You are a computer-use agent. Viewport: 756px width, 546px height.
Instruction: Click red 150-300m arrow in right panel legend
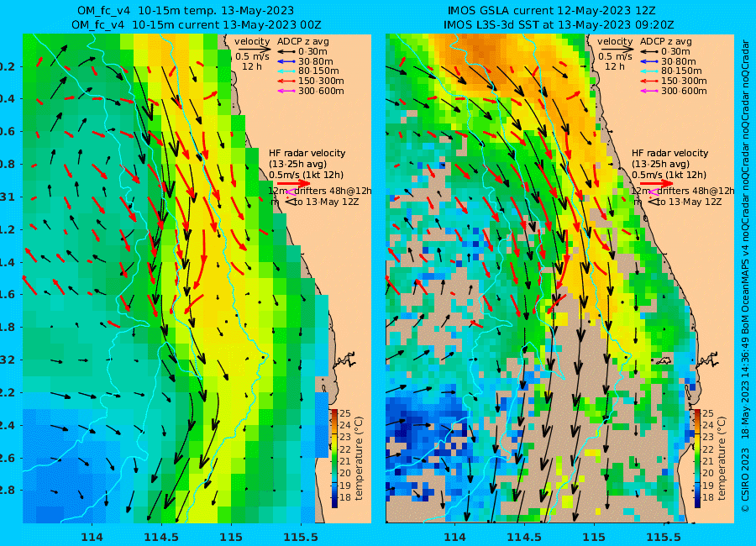click(x=649, y=81)
